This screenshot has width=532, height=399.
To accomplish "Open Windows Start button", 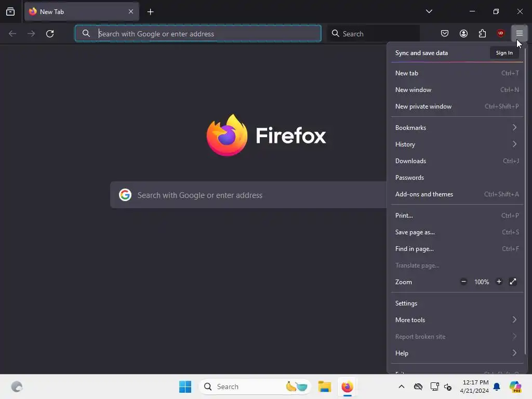I will point(185,387).
